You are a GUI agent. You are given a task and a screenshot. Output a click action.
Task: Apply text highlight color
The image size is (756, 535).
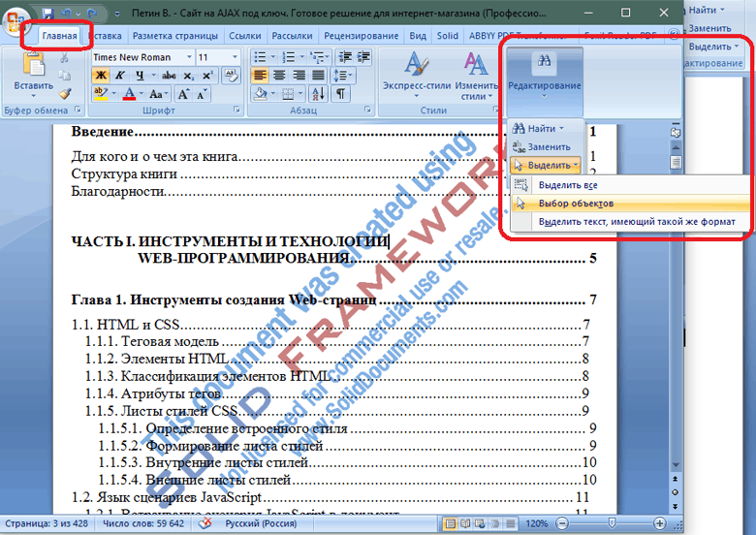(x=101, y=93)
